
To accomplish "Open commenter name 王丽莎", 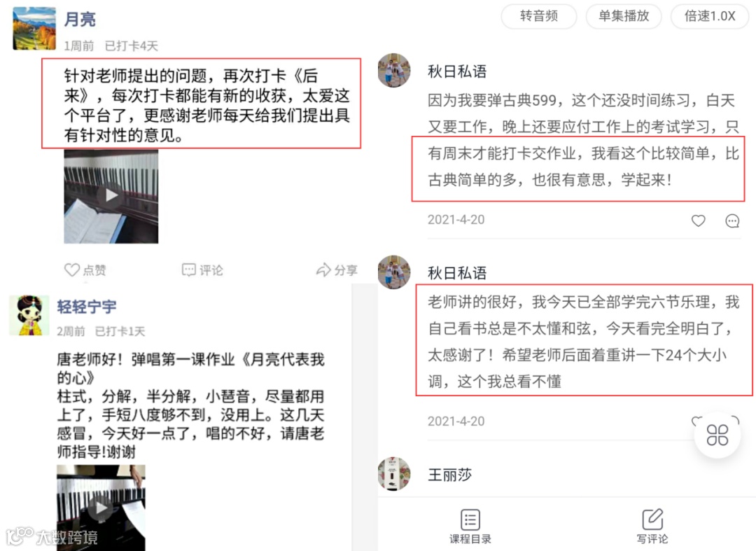I will coord(450,475).
